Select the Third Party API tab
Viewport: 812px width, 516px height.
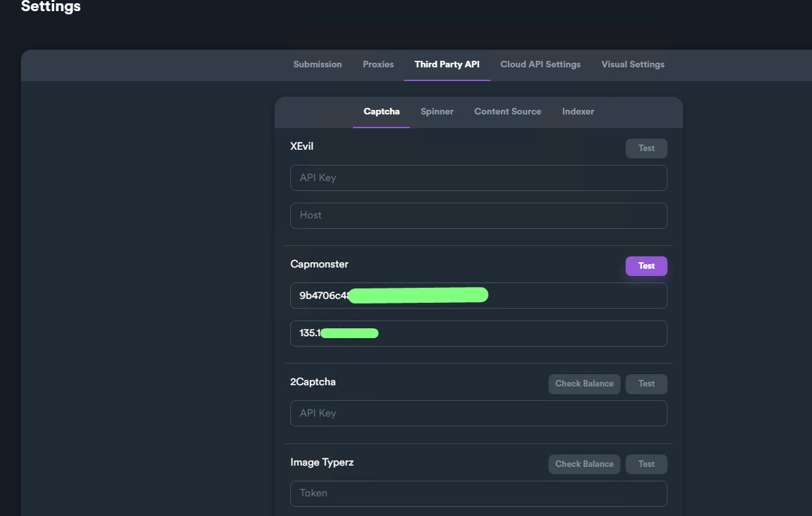click(447, 64)
